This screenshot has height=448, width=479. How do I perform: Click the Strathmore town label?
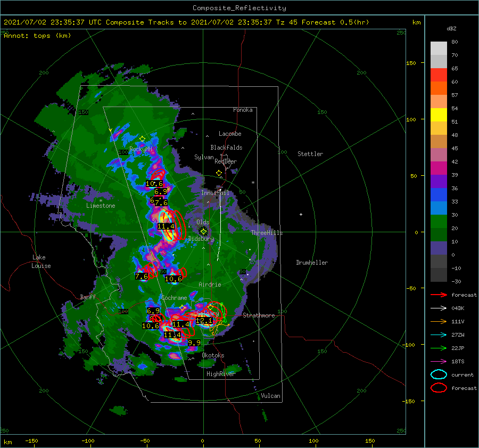(259, 315)
